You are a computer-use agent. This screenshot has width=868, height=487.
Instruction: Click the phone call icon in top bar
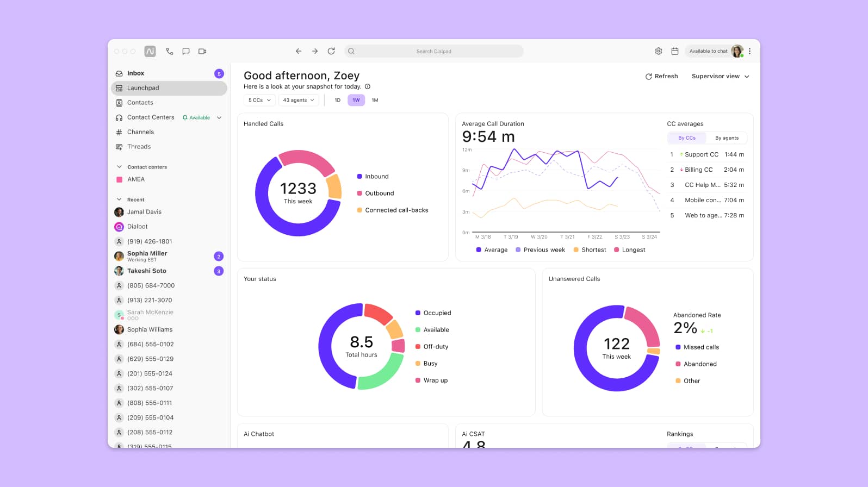(x=170, y=51)
